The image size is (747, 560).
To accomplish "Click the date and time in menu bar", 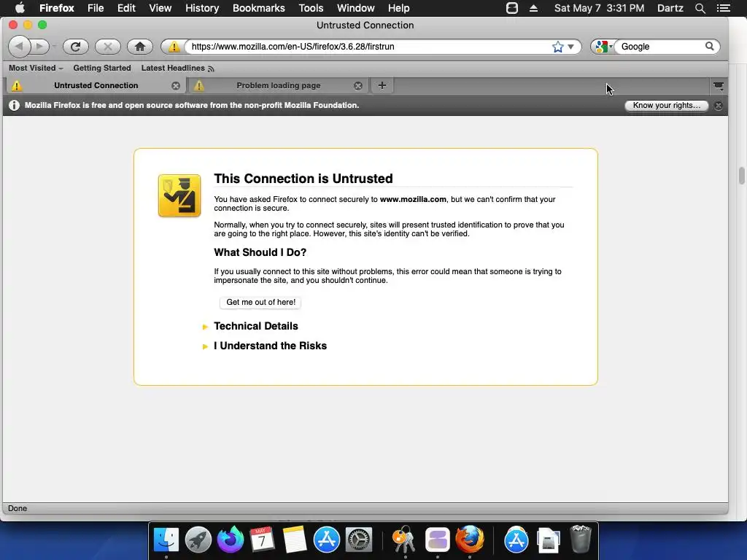I will tap(599, 8).
